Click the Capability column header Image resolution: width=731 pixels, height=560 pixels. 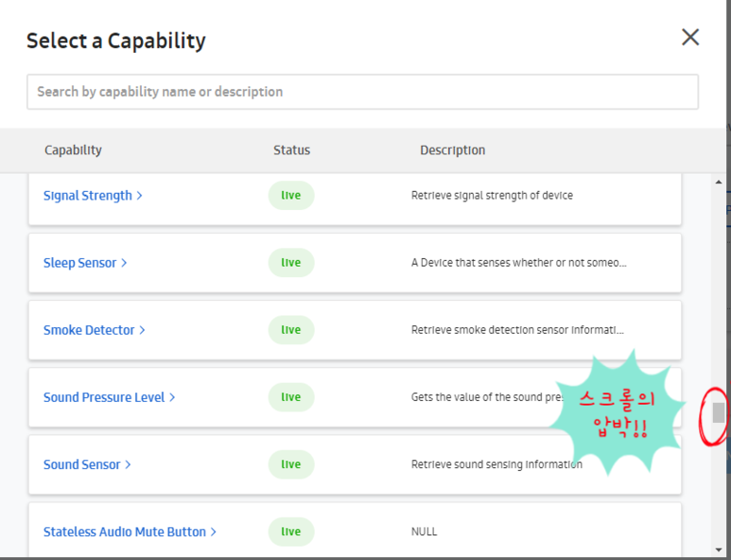tap(73, 150)
